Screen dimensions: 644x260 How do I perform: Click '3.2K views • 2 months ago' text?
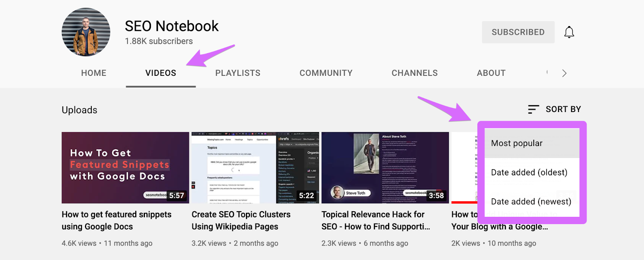tap(235, 243)
